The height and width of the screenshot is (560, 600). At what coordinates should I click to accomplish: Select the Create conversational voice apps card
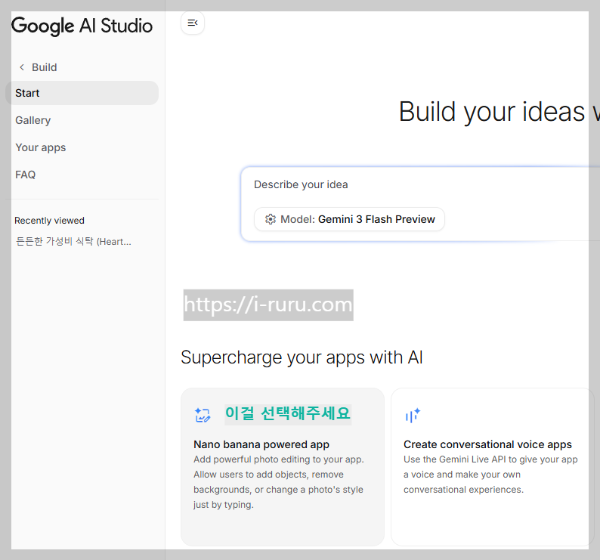click(x=492, y=467)
